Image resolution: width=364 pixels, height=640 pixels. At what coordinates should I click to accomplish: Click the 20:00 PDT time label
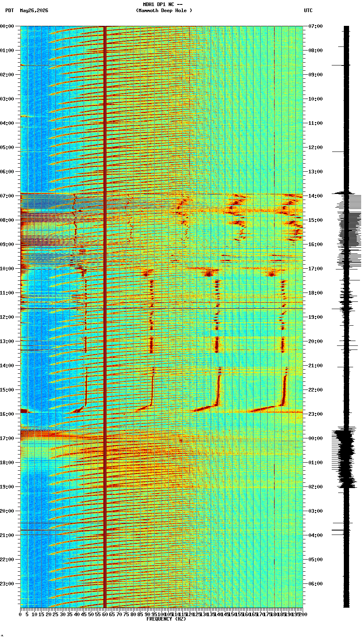point(7,511)
